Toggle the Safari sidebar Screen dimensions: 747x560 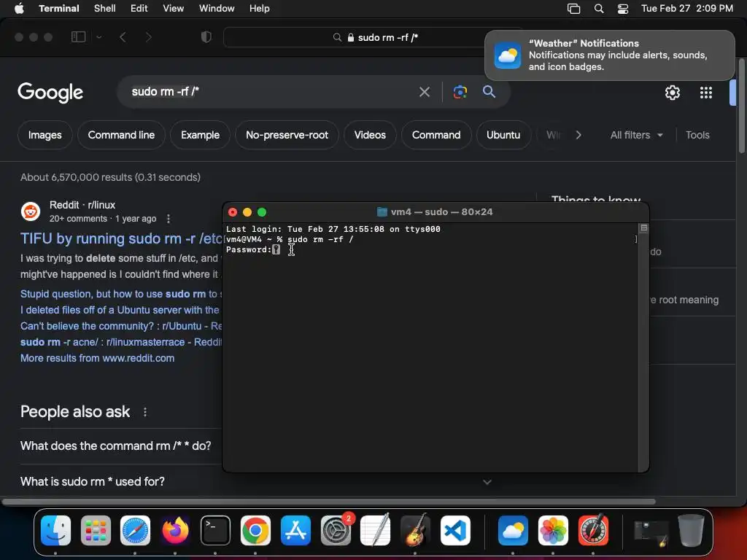(78, 36)
